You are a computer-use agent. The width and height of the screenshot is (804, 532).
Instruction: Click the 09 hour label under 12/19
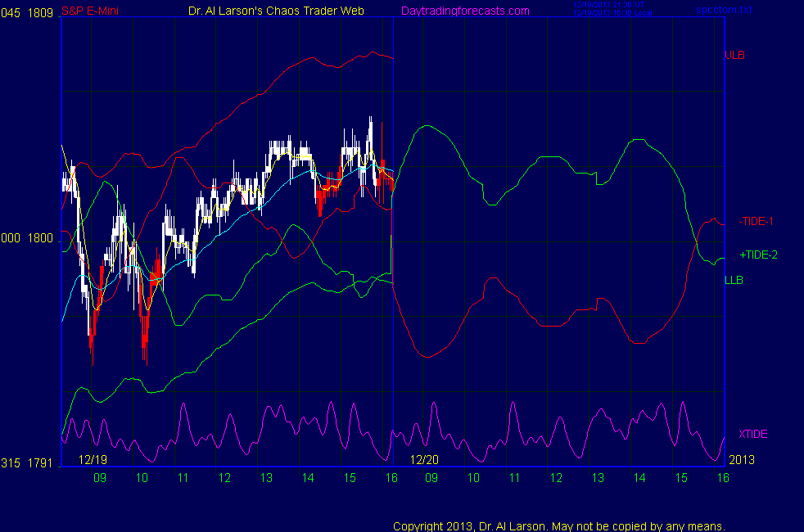(x=99, y=478)
